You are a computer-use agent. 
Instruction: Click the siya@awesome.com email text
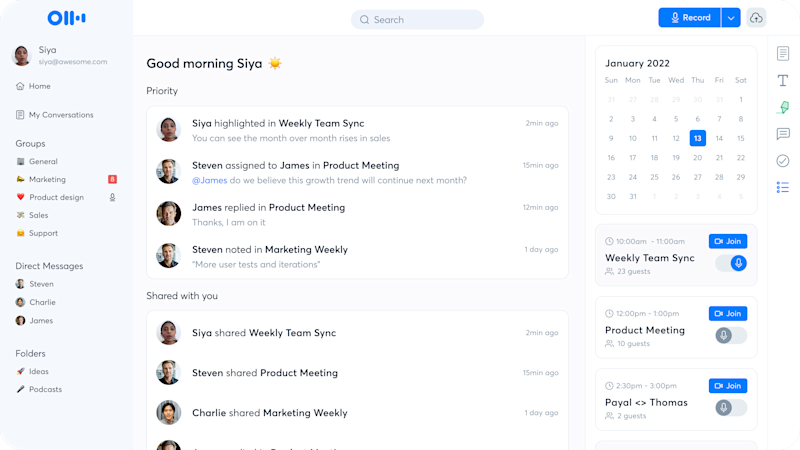pos(73,62)
